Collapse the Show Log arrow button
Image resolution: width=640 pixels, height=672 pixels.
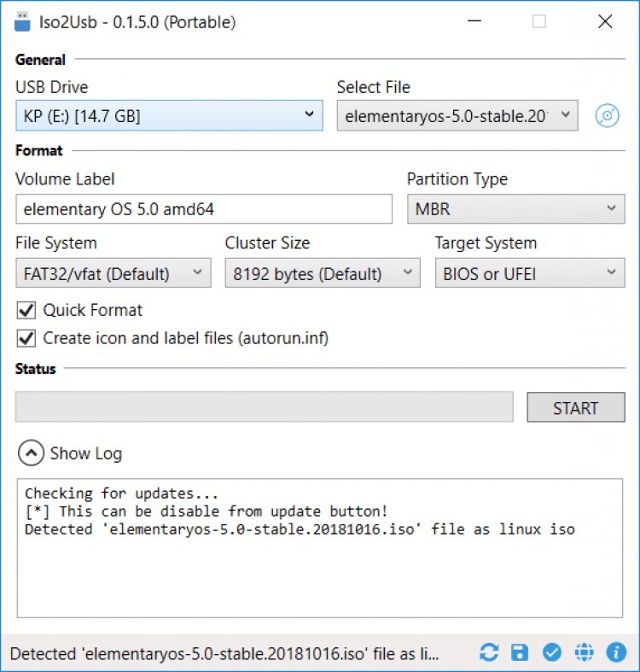(31, 453)
